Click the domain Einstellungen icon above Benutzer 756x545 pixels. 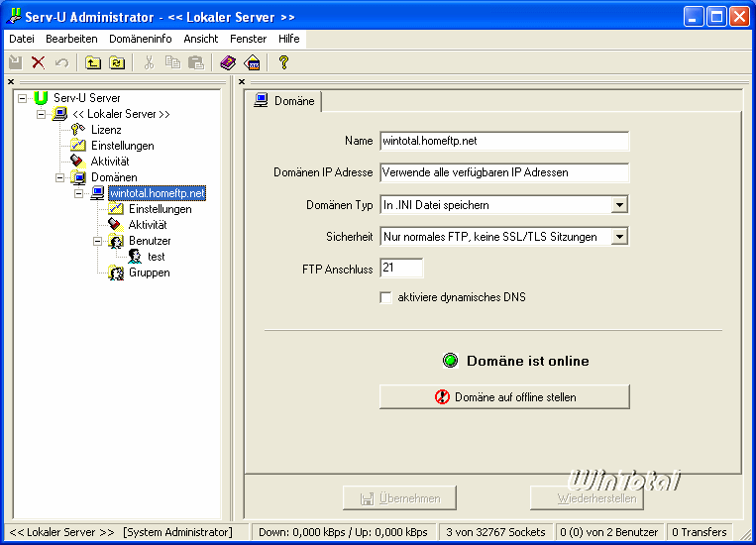116,209
